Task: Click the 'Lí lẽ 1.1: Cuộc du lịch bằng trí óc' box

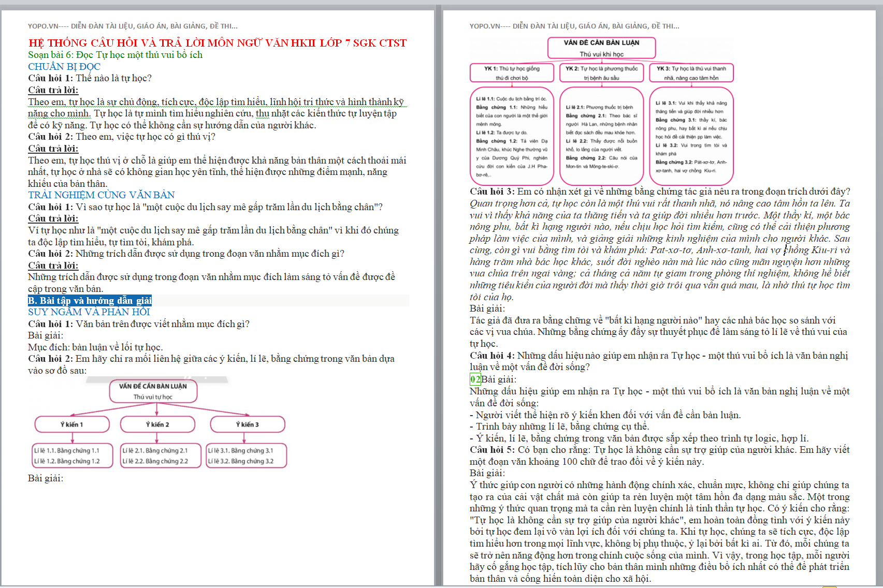Action: pos(512,136)
